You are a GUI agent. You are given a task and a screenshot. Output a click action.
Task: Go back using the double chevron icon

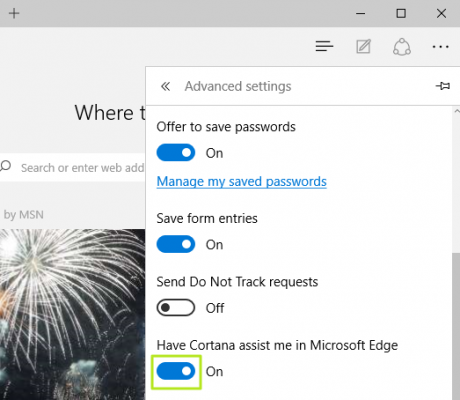point(165,86)
